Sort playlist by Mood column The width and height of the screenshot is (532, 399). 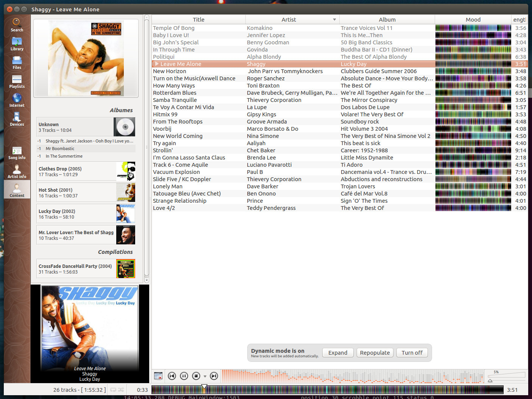coord(473,20)
